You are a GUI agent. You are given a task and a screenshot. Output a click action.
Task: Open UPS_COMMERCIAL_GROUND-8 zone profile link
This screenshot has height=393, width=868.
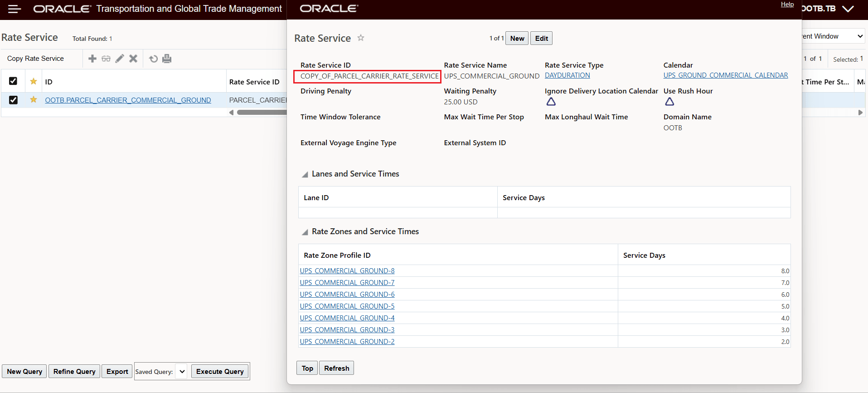coord(347,271)
